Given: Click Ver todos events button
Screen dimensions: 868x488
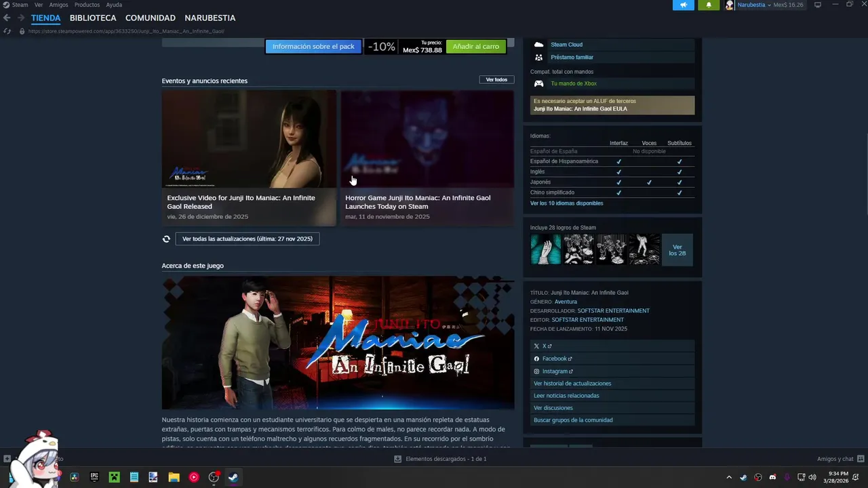Looking at the screenshot, I should point(496,80).
